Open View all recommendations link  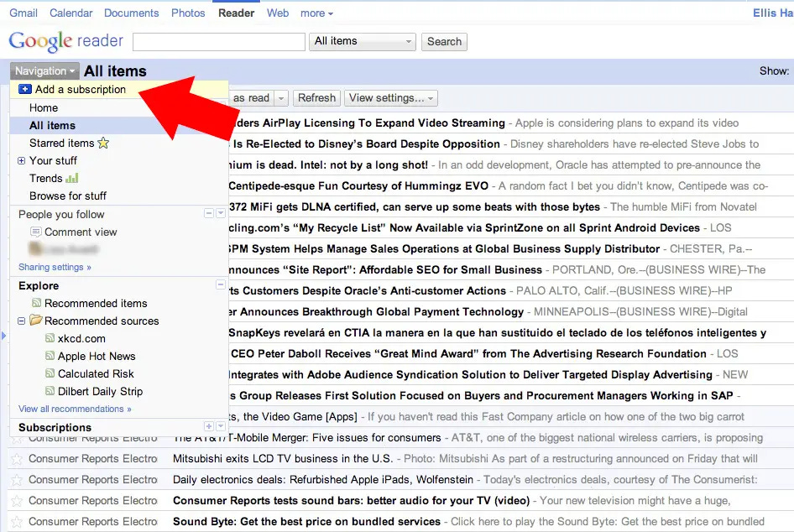tap(75, 409)
